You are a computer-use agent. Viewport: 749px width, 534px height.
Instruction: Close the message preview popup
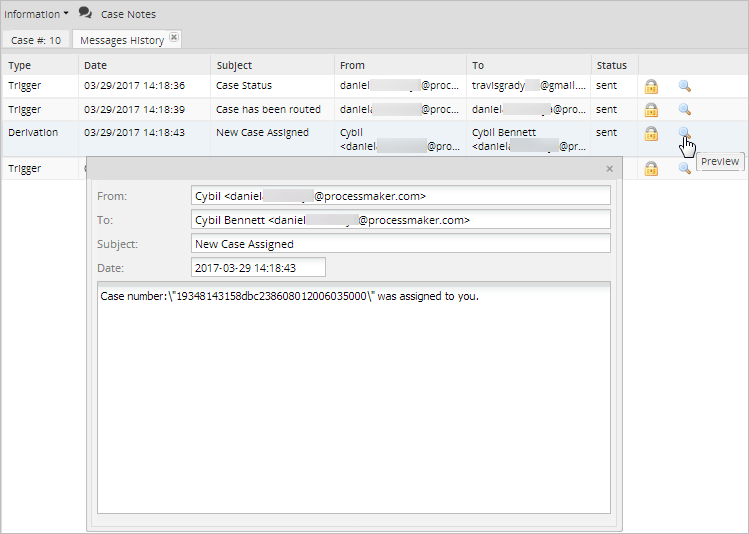(610, 169)
